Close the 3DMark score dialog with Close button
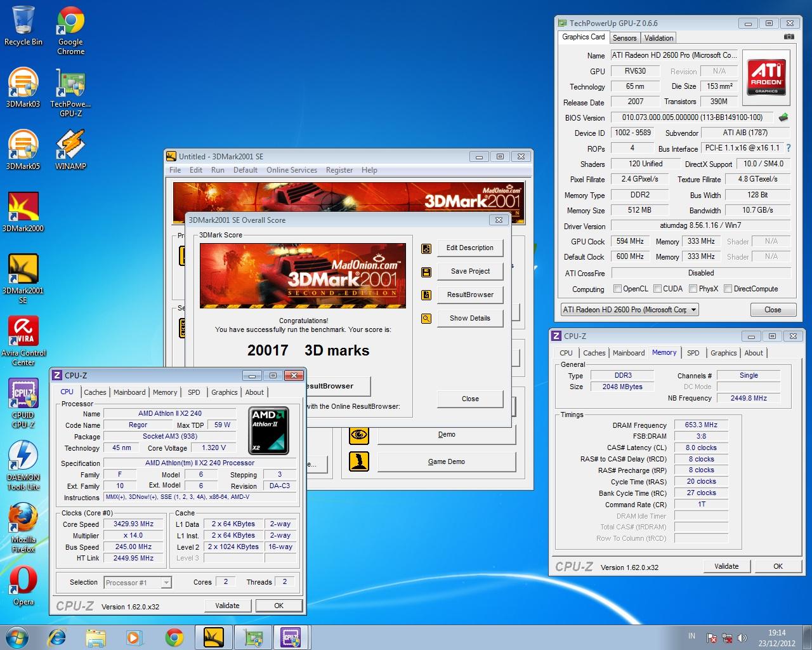812x650 pixels. click(x=470, y=399)
